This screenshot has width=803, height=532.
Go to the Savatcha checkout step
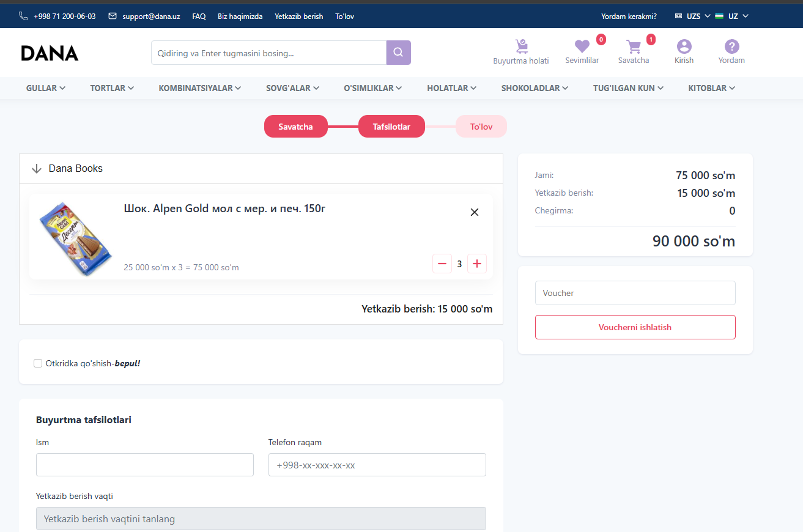pos(295,127)
